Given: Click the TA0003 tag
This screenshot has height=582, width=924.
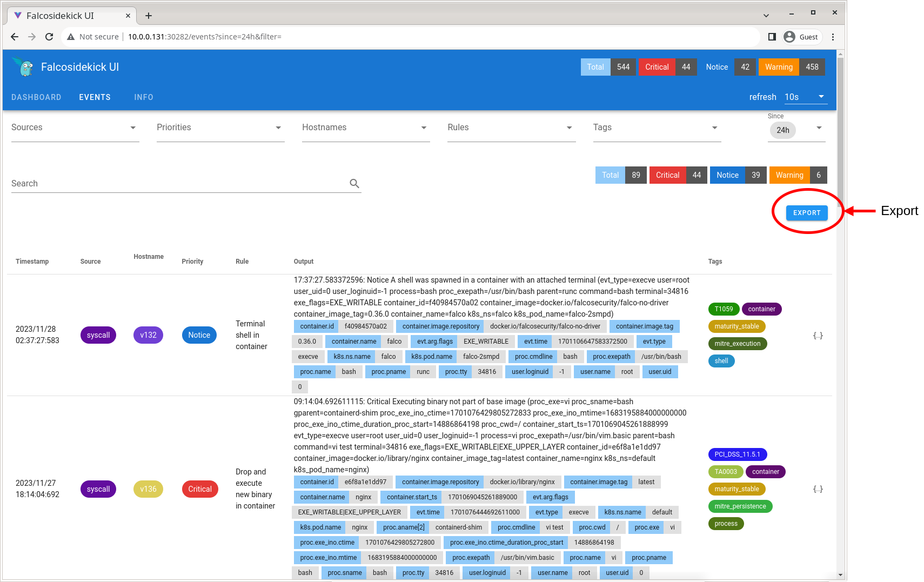Looking at the screenshot, I should point(726,472).
